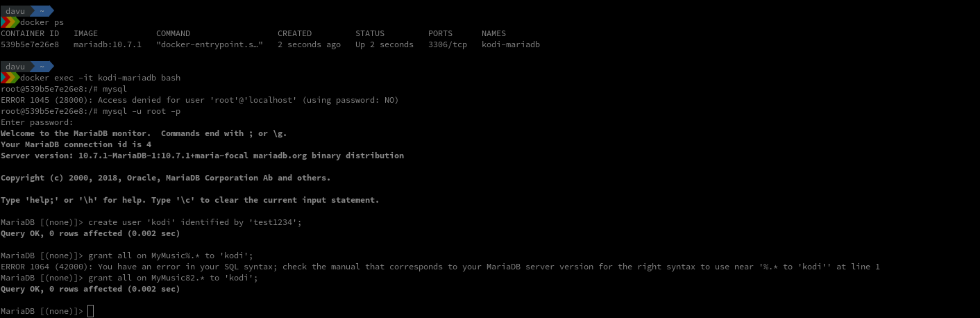
Task: Click the first 'davu' prompt segment
Action: (15, 11)
